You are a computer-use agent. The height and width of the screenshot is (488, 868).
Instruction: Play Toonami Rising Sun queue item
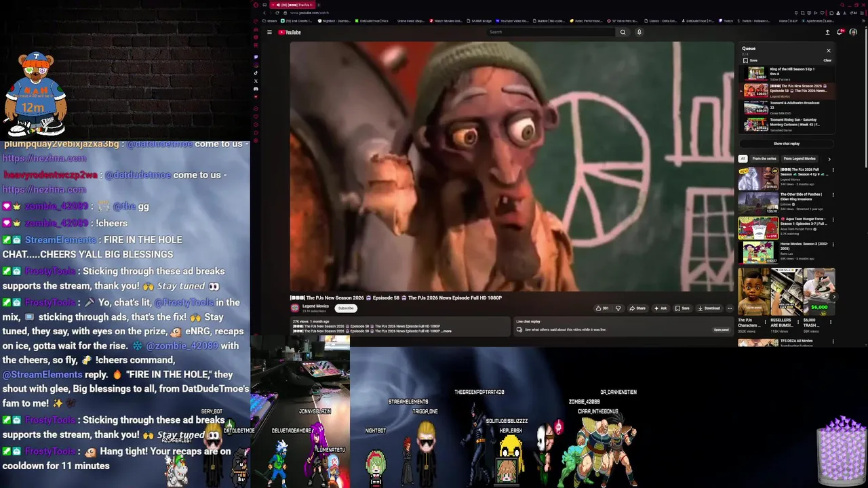click(x=787, y=125)
